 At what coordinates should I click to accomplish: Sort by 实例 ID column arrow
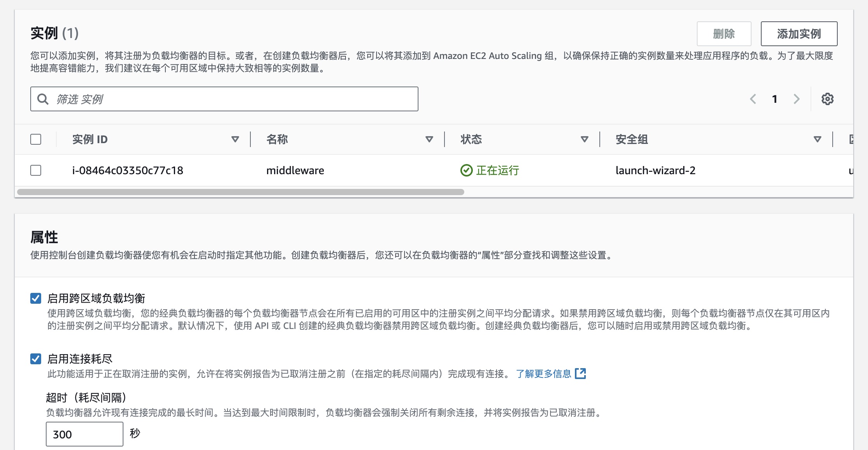pos(235,139)
